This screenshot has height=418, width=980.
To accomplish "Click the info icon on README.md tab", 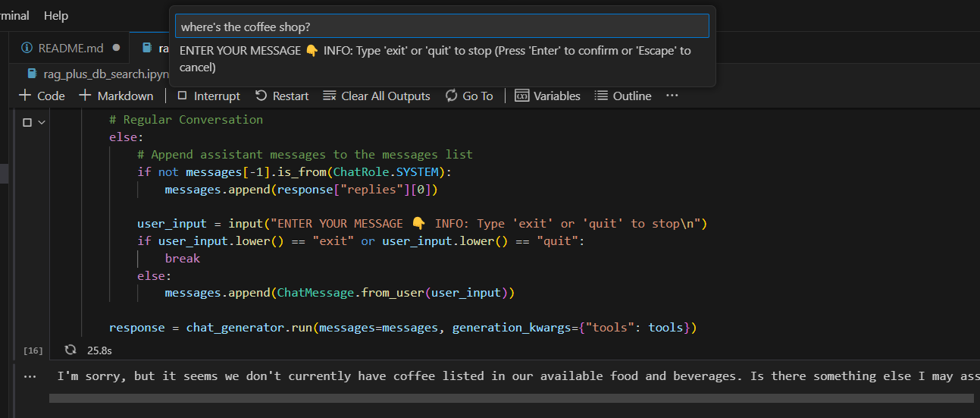I will pos(27,48).
